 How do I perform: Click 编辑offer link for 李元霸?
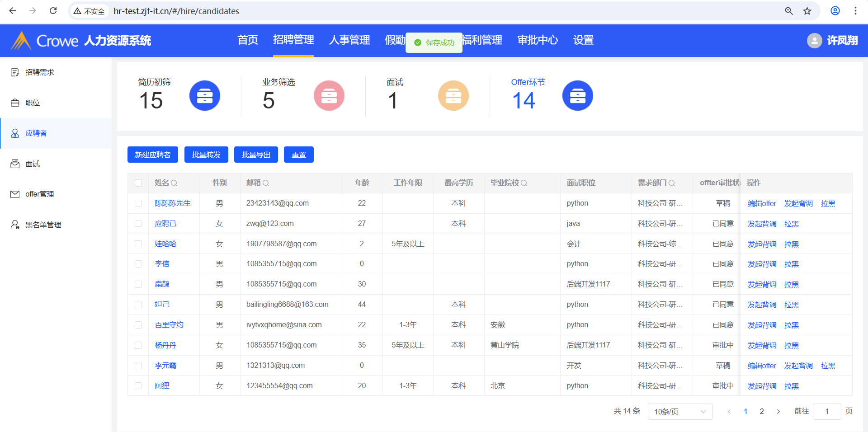[762, 366]
